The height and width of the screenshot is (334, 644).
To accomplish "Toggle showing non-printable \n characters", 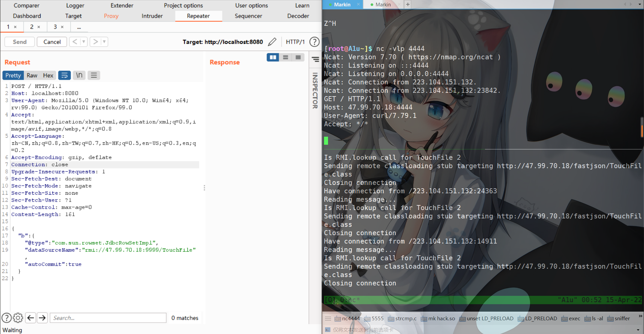I will point(79,75).
